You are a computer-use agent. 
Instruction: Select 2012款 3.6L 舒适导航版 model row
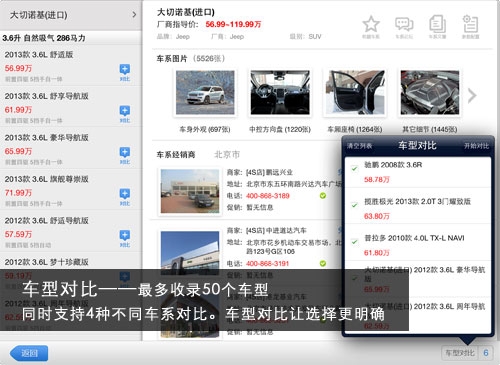click(x=71, y=232)
